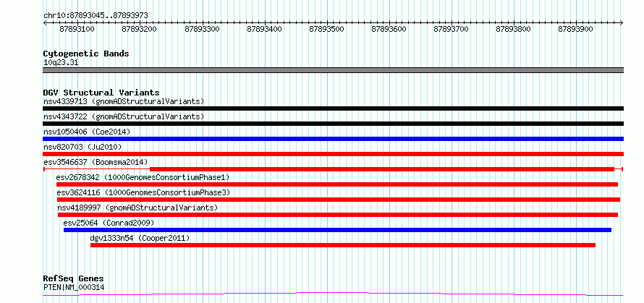
Task: Click red bar below esv3624116 label
Action: coord(339,200)
